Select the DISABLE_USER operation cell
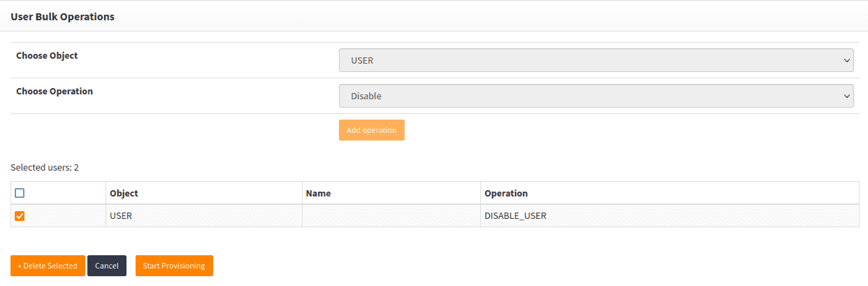This screenshot has width=868, height=286. coord(515,216)
